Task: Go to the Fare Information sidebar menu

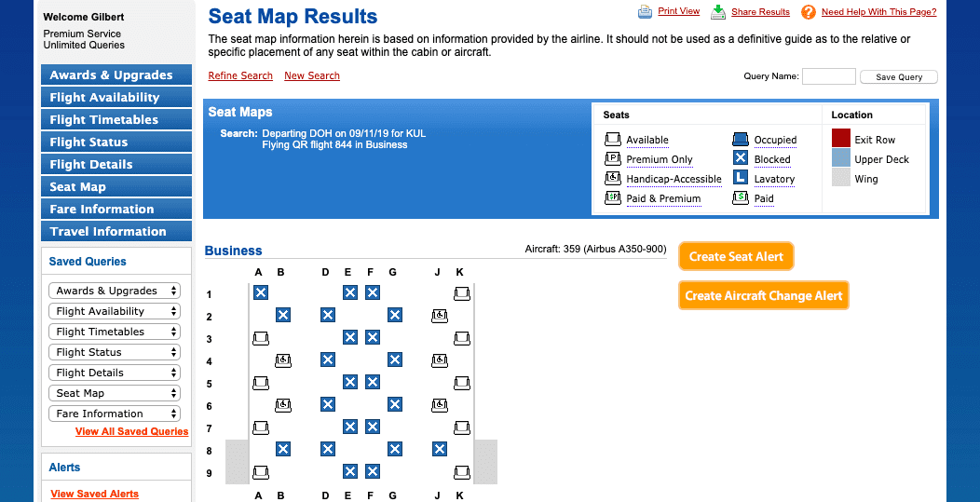Action: [x=116, y=209]
